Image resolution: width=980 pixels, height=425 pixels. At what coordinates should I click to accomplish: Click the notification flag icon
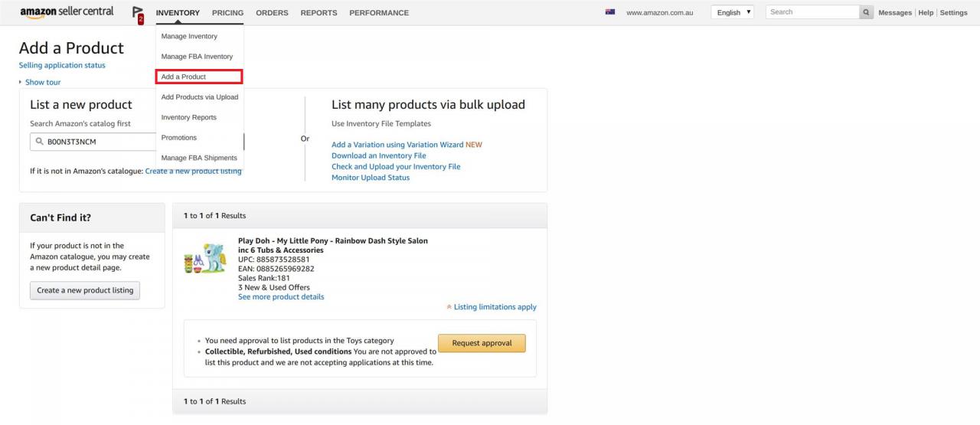(138, 14)
